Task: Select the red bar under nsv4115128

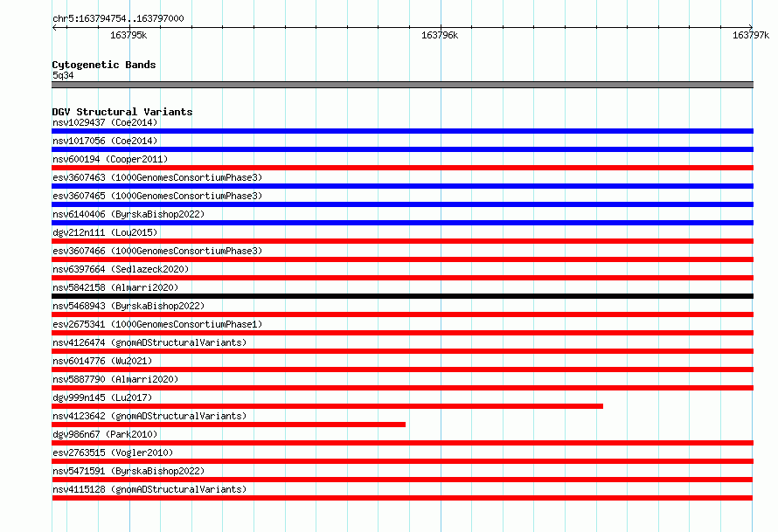Action: pyautogui.click(x=402, y=498)
